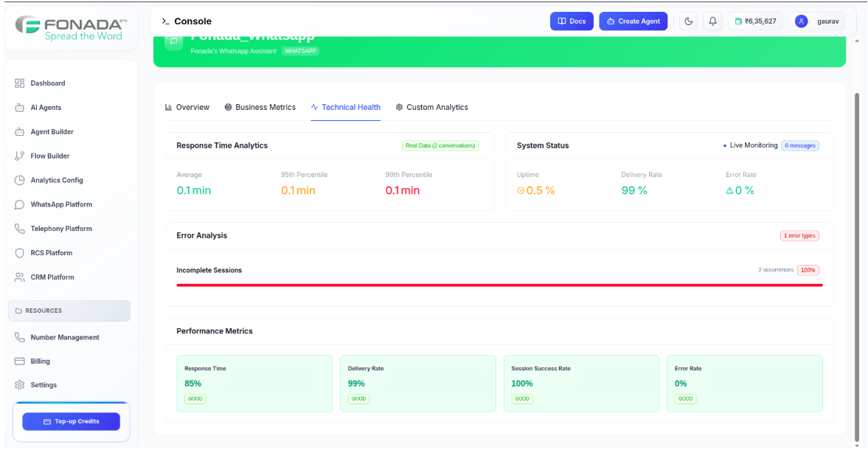868x450 pixels.
Task: Click the Fonada logo
Action: (71, 28)
